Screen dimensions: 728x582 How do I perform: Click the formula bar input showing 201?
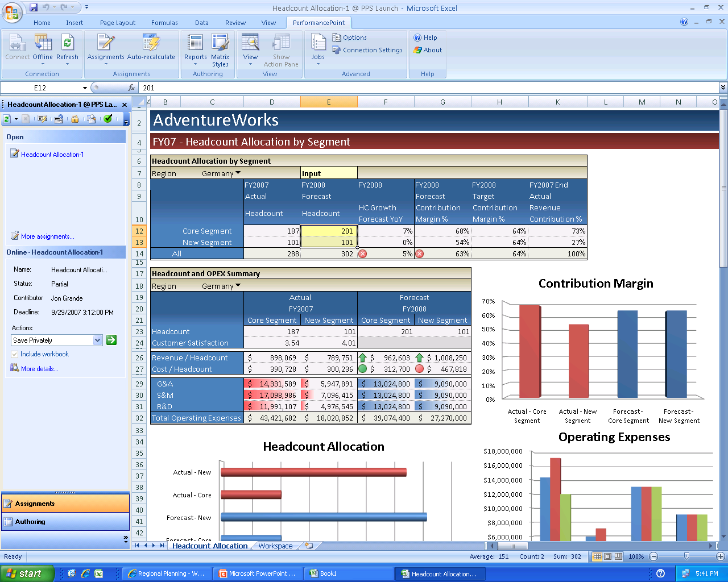429,88
